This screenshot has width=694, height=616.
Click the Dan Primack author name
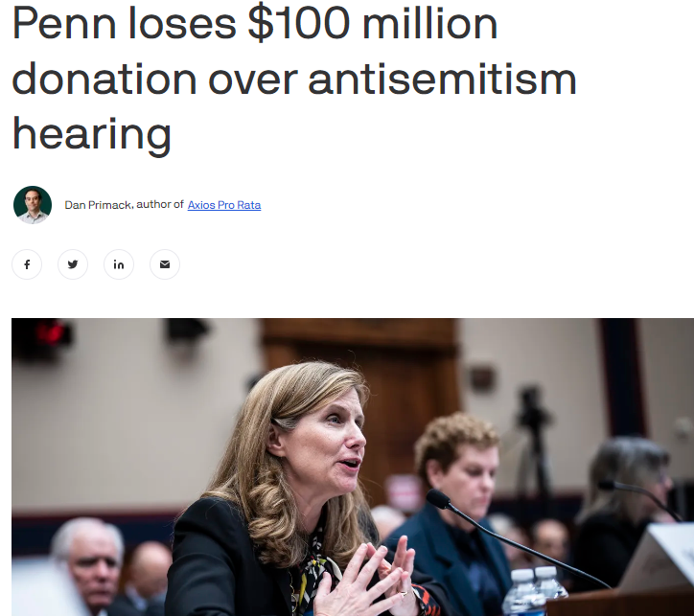coord(99,205)
